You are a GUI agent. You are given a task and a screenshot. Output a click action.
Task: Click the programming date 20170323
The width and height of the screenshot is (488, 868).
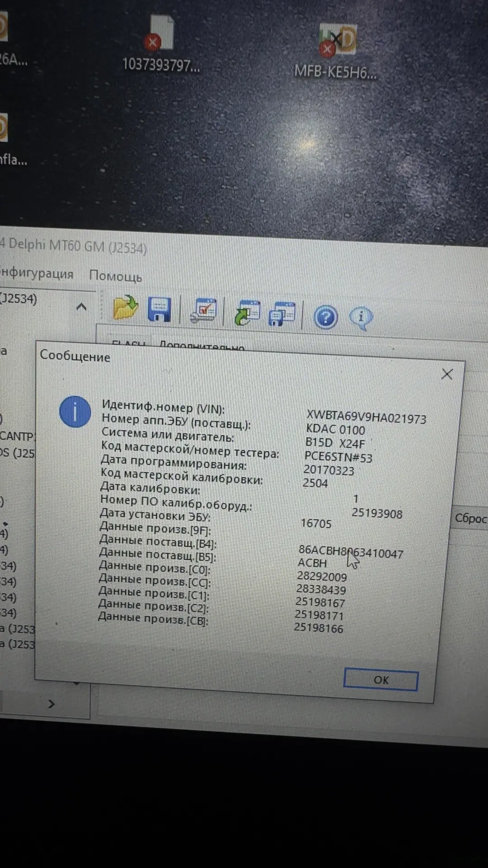click(329, 470)
